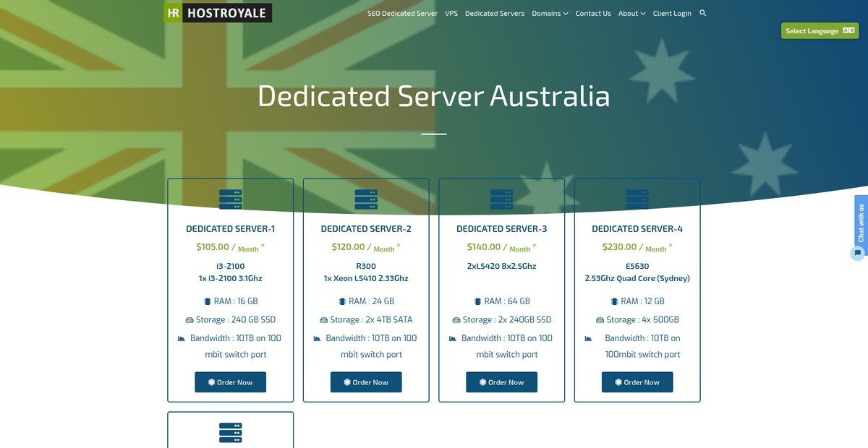This screenshot has width=868, height=448.
Task: Click server stack icon on Dedicated Server-2
Action: click(x=366, y=199)
